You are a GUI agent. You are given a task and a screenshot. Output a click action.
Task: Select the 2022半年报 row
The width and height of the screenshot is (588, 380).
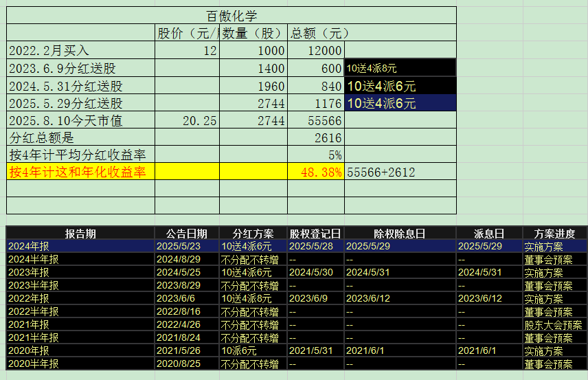coord(297,311)
